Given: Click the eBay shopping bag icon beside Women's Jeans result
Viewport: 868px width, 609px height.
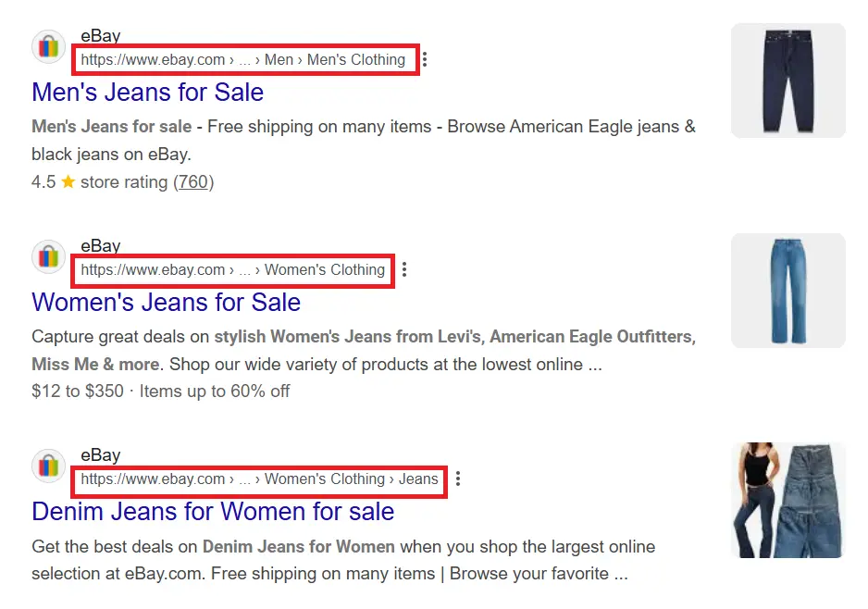Looking at the screenshot, I should (x=48, y=257).
